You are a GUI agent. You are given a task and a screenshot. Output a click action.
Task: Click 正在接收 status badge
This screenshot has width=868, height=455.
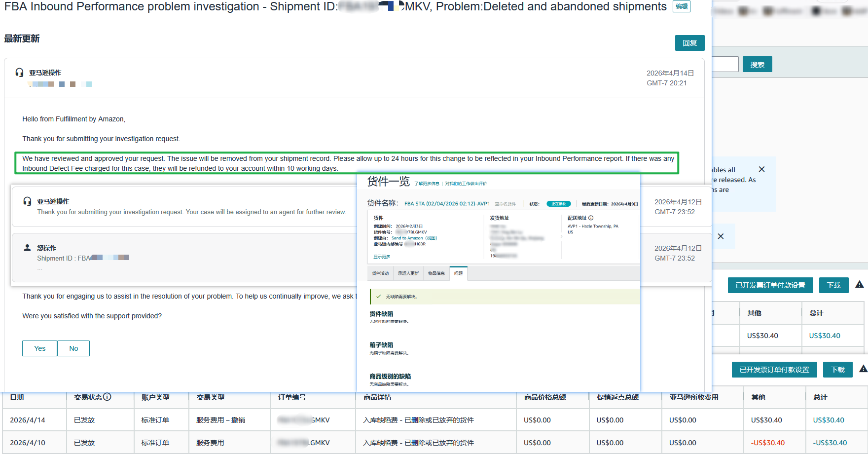click(x=558, y=204)
